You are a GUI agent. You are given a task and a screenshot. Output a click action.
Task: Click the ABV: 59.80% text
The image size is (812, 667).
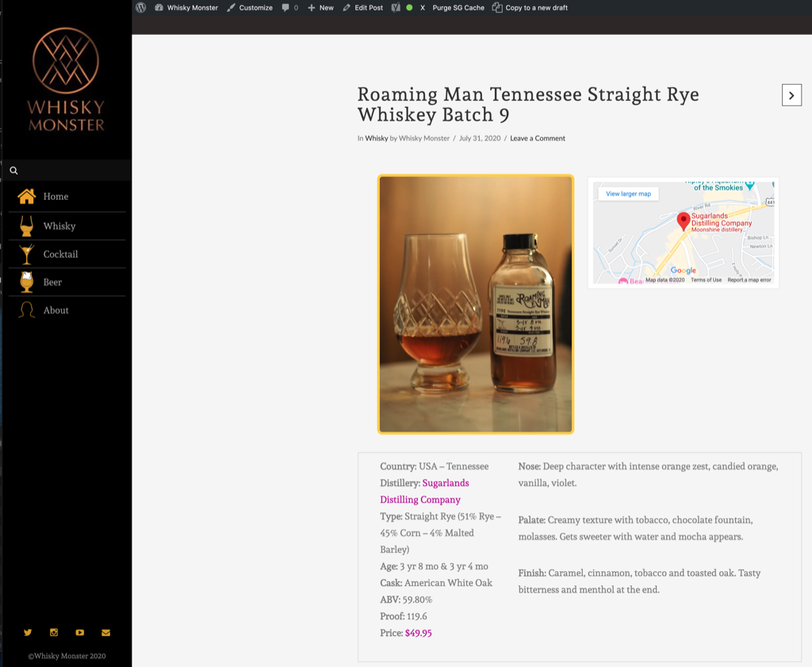(406, 600)
